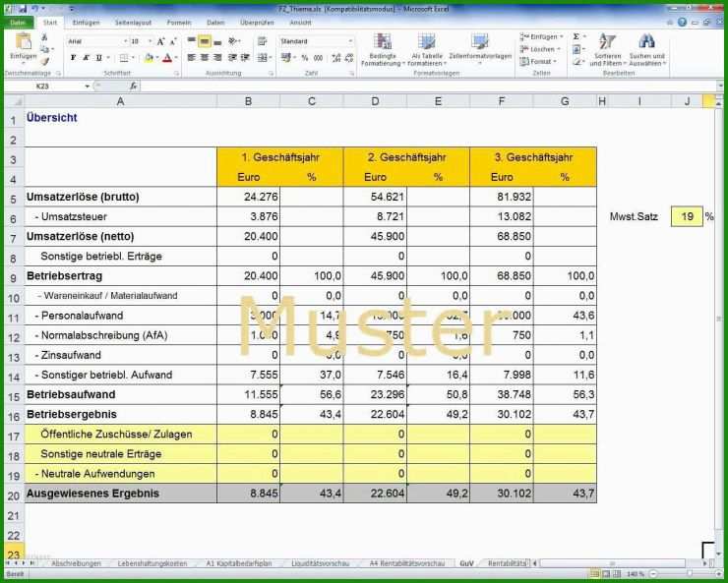Switch to the Seitenlayout ribbon tab
The image size is (728, 583).
[133, 23]
